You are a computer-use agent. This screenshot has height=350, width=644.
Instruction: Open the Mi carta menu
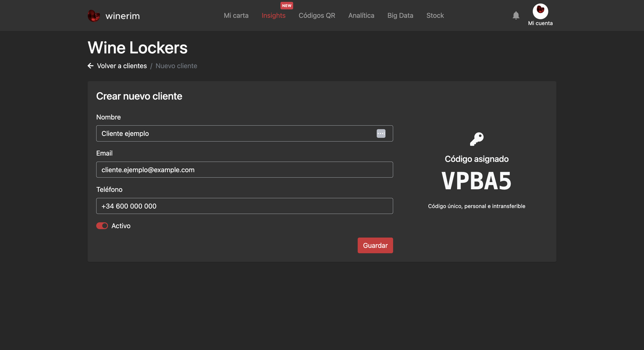pyautogui.click(x=236, y=15)
